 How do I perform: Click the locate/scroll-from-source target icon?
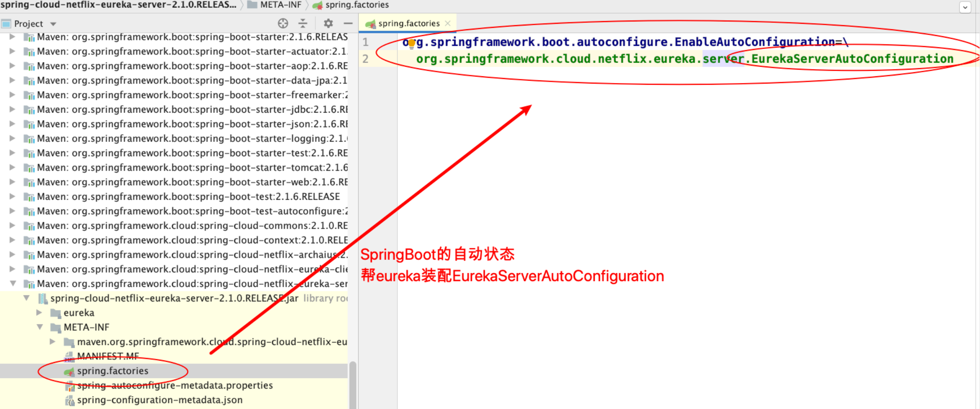tap(283, 23)
